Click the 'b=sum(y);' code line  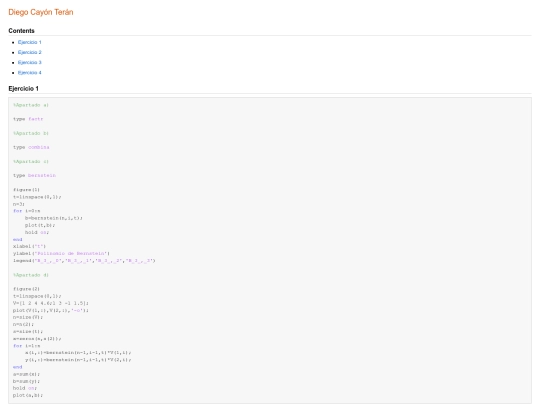coord(26,381)
